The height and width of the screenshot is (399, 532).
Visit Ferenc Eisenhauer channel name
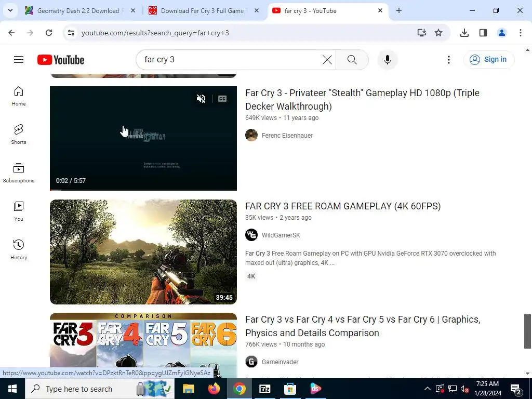pos(287,136)
